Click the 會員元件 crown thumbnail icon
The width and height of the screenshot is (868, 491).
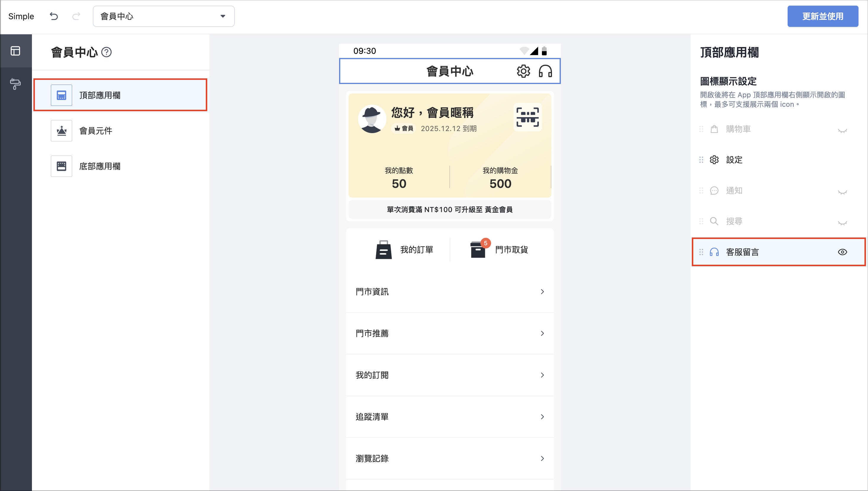point(61,130)
